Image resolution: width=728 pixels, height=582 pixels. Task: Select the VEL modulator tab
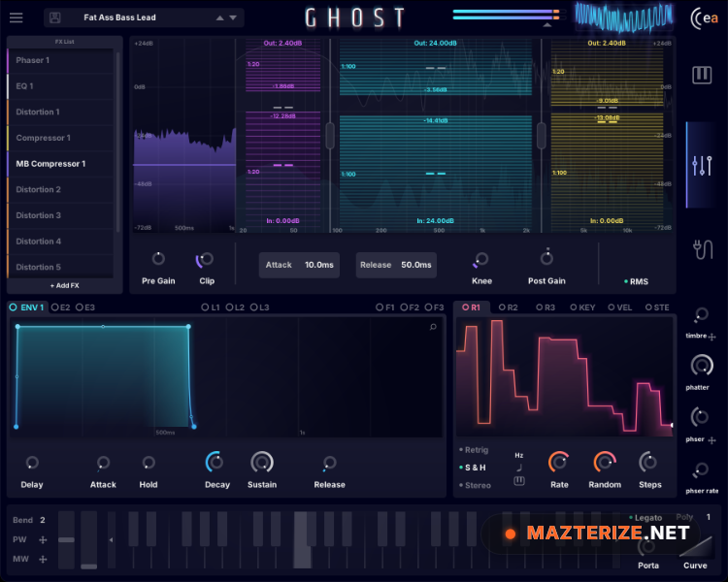[x=620, y=307]
